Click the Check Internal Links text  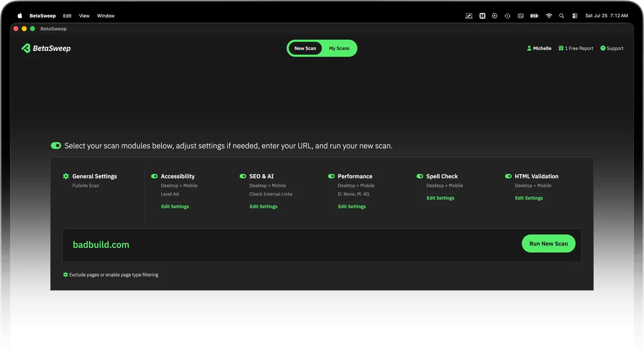[x=271, y=194]
